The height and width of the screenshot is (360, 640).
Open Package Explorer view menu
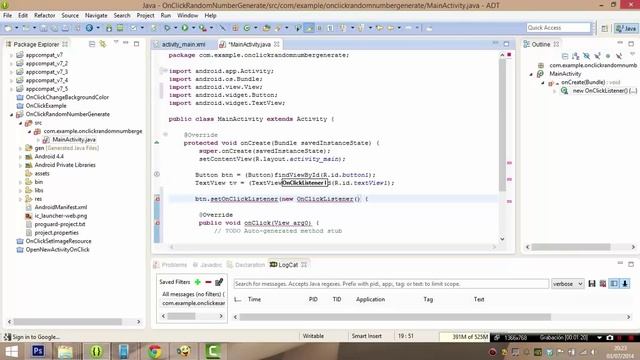click(116, 42)
